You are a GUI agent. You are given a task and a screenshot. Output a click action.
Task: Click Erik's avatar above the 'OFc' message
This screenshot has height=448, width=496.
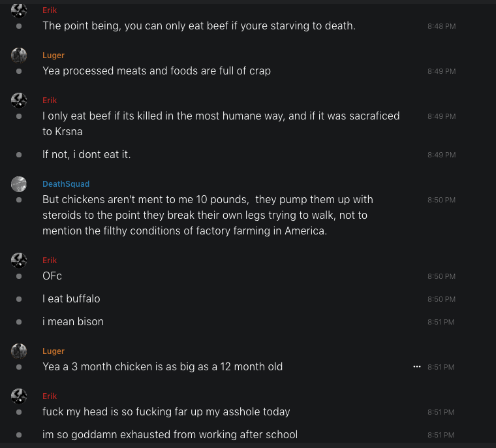point(19,261)
